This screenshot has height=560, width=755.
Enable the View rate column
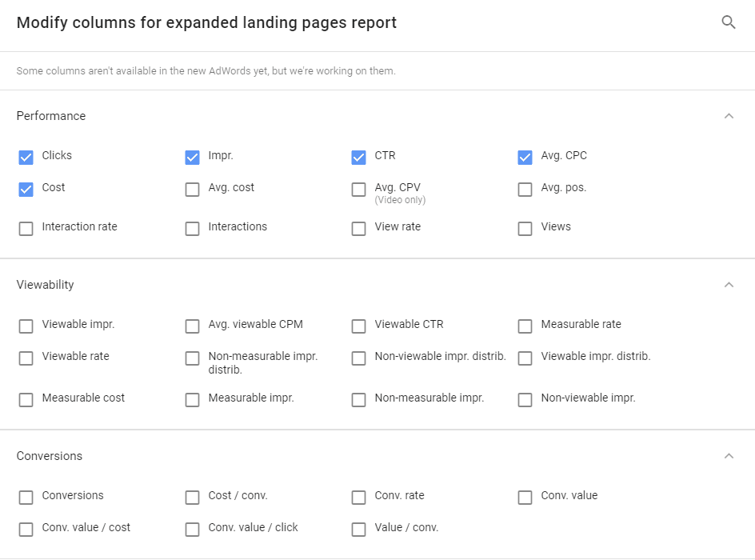tap(359, 229)
